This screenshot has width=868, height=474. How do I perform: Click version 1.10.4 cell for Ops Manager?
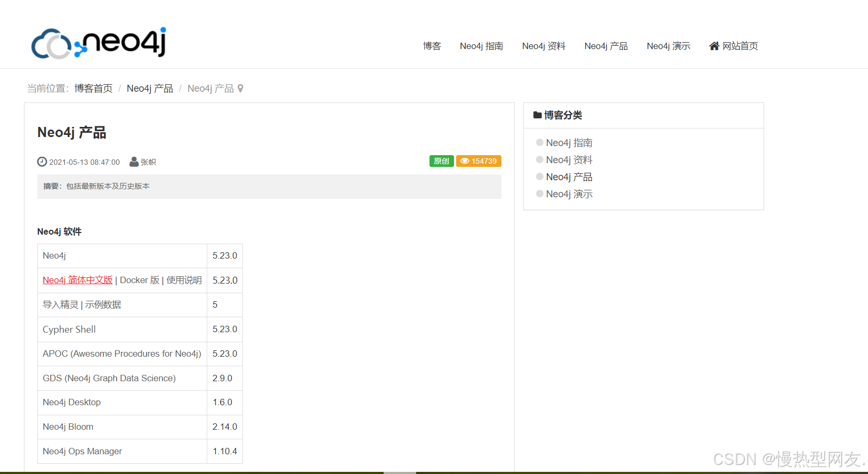(x=225, y=452)
